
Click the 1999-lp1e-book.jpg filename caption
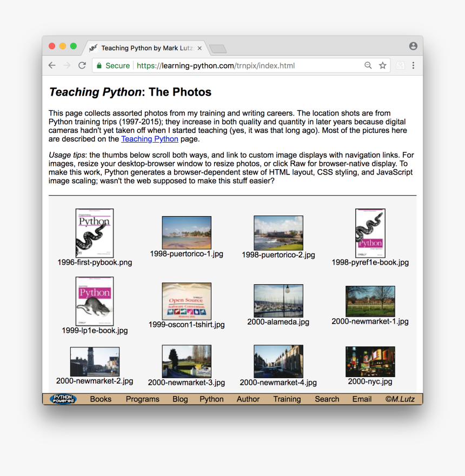(x=95, y=330)
